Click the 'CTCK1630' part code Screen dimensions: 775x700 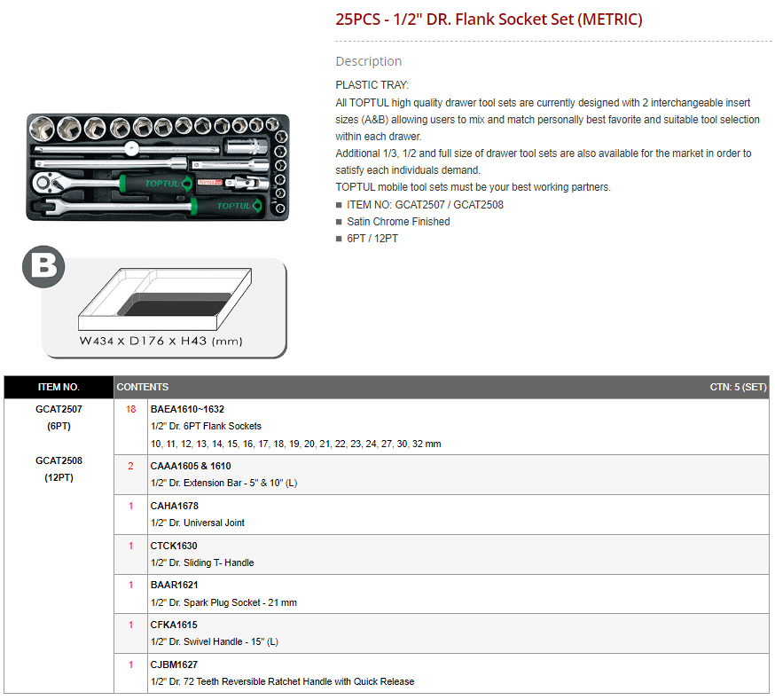tap(174, 546)
